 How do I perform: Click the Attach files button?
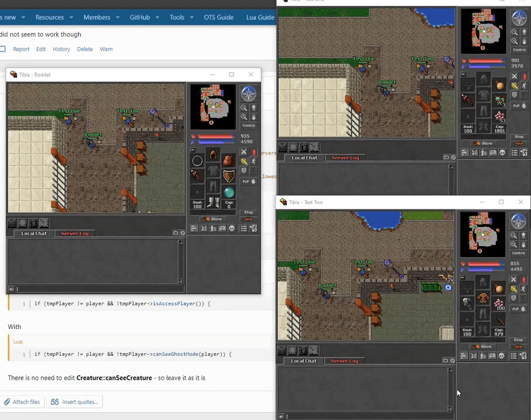pos(22,402)
